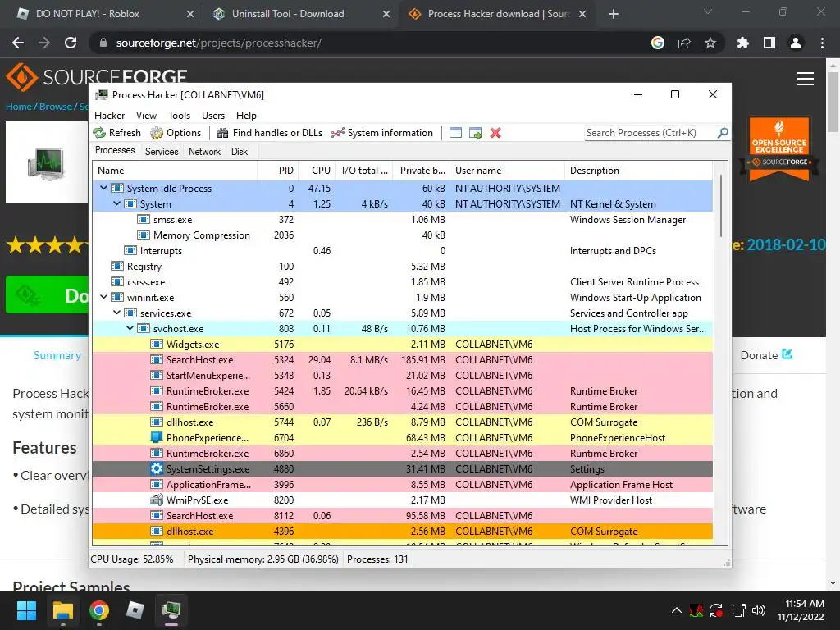
Task: Click in Search Processes field
Action: click(650, 133)
